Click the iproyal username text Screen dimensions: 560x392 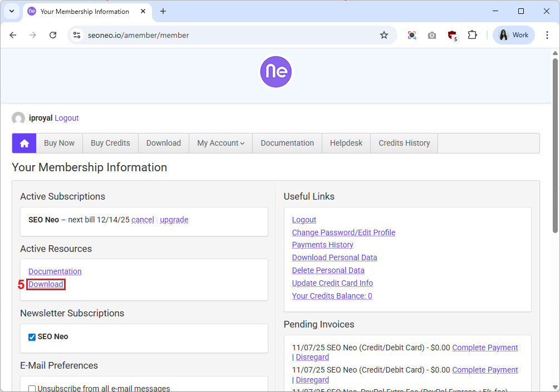point(41,118)
